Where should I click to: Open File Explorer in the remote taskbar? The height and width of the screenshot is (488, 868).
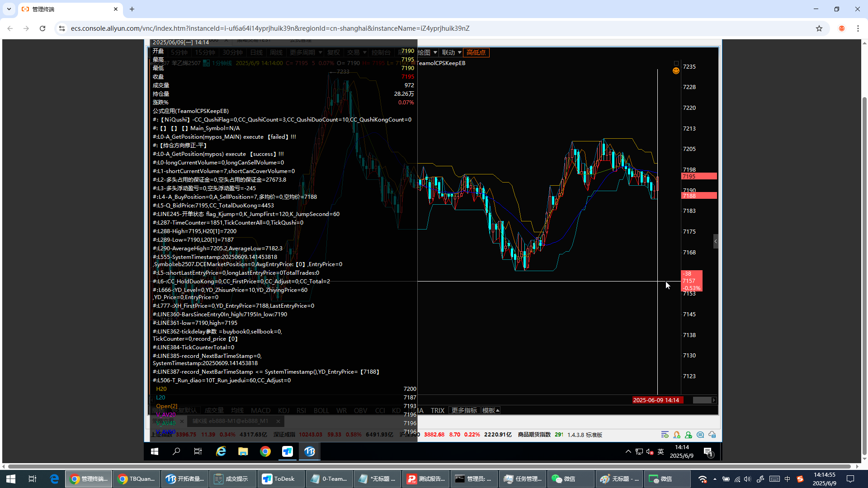coord(243,451)
